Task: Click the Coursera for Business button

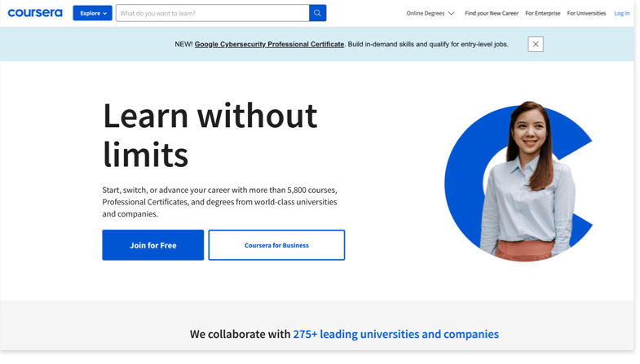Action: click(x=276, y=245)
